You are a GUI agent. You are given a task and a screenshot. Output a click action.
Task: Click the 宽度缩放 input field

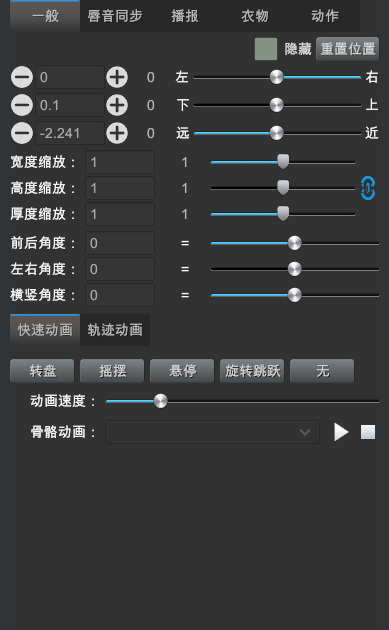coord(120,162)
